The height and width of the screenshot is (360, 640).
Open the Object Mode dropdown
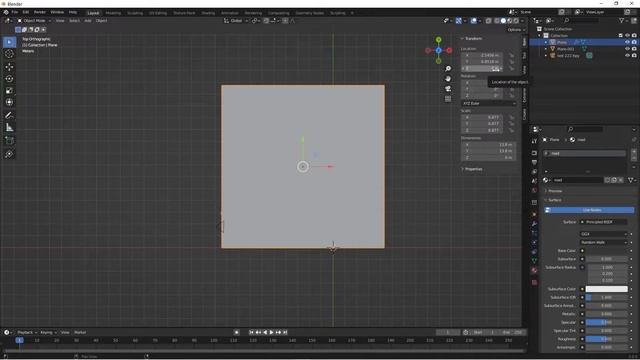click(x=34, y=20)
